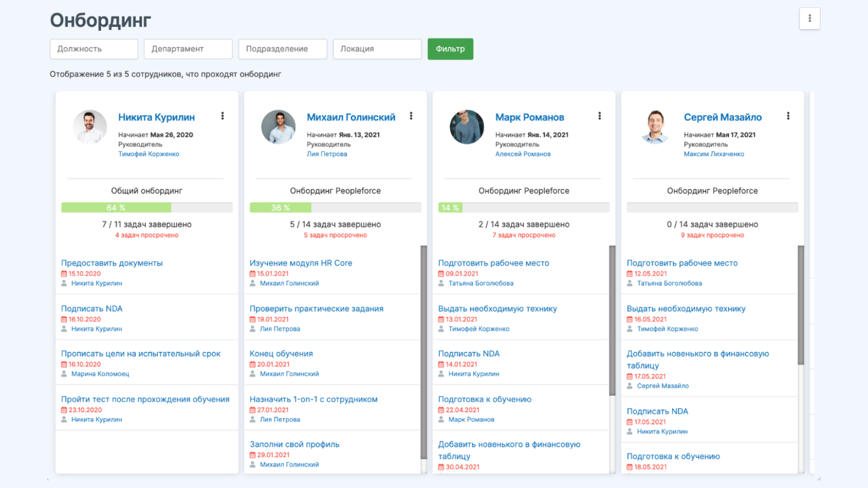Open Выдать необходимую технику task dated 16.05.2021

[686, 309]
